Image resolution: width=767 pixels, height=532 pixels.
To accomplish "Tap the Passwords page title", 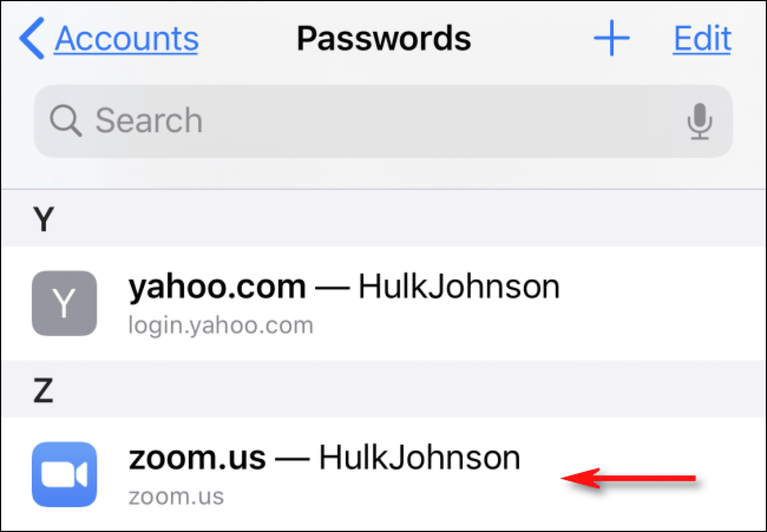I will pyautogui.click(x=383, y=39).
